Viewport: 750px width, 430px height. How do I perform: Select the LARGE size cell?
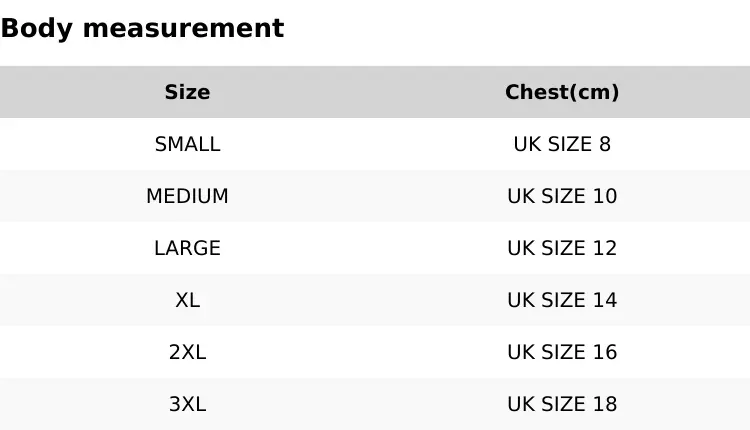pyautogui.click(x=187, y=248)
